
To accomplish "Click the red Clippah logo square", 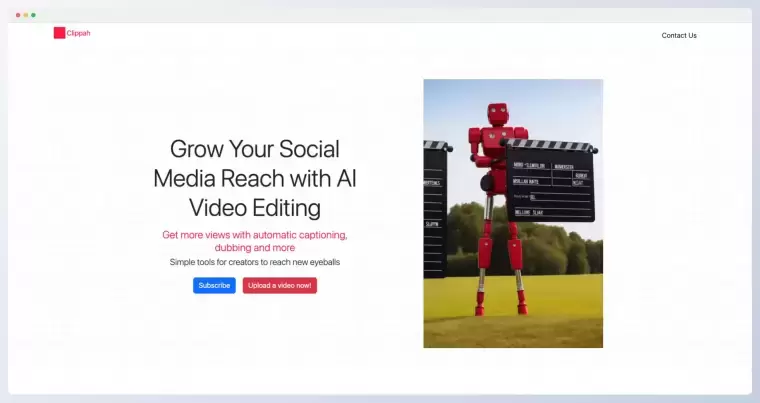I will [x=59, y=33].
